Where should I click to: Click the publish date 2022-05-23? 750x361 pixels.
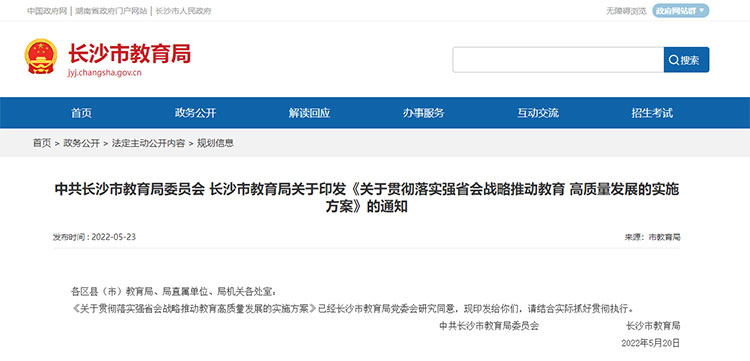coord(114,237)
